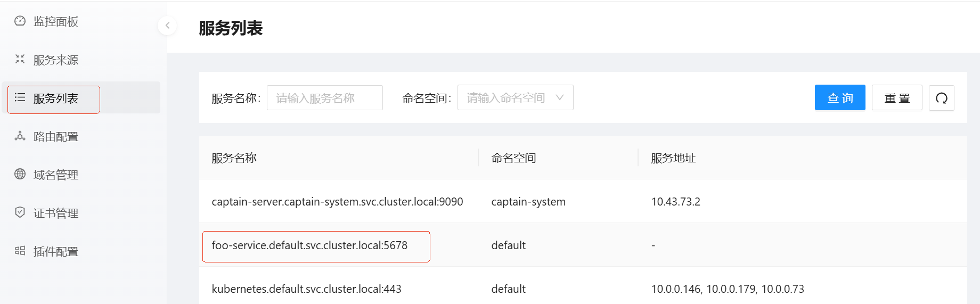This screenshot has width=980, height=304.
Task: Open the namespace dropdown
Action: [506, 98]
